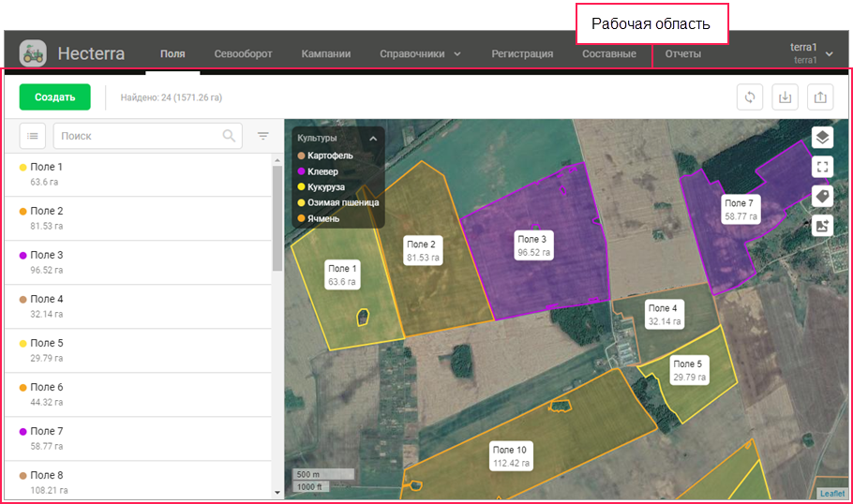853x504 pixels.
Task: Open the filter icon next to search
Action: 263,136
